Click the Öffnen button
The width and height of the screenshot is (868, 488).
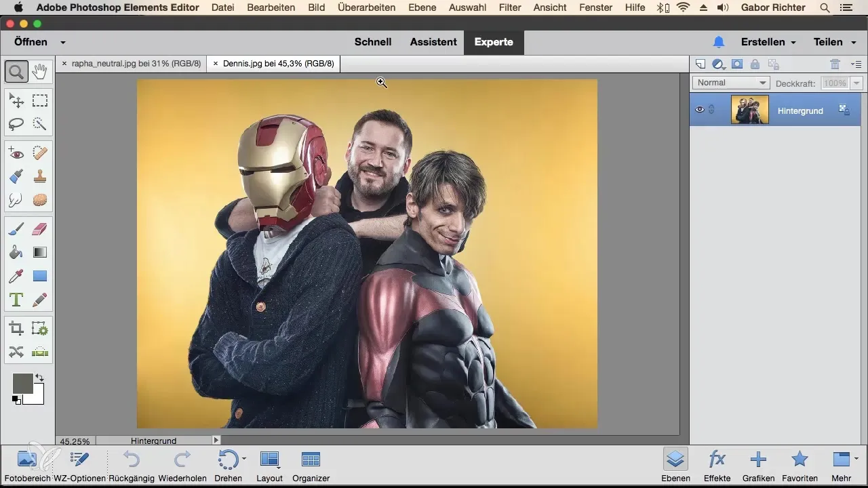[x=31, y=42]
